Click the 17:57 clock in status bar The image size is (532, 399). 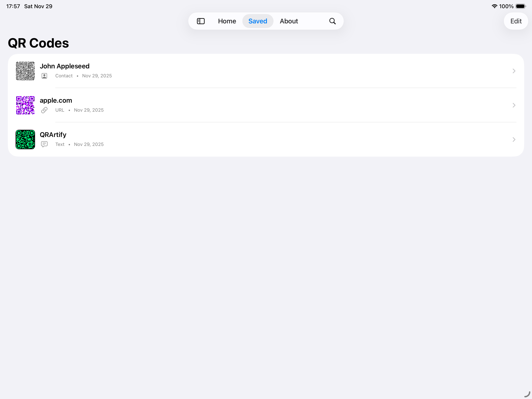pyautogui.click(x=13, y=6)
